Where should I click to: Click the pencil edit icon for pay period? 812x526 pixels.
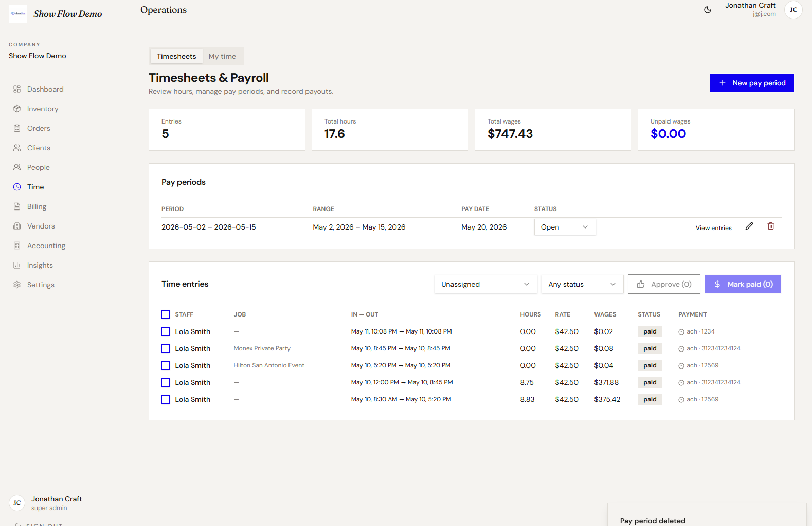749,226
